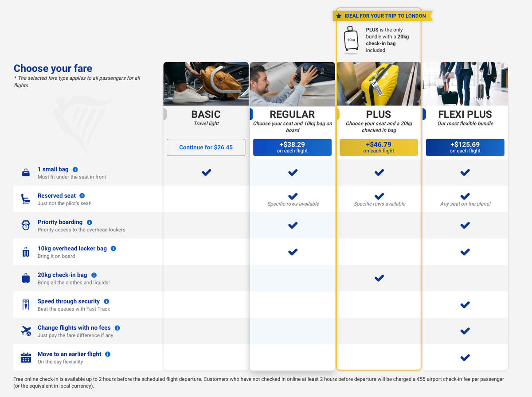Open Speed through security info icon
Image resolution: width=532 pixels, height=397 pixels.
pos(106,301)
